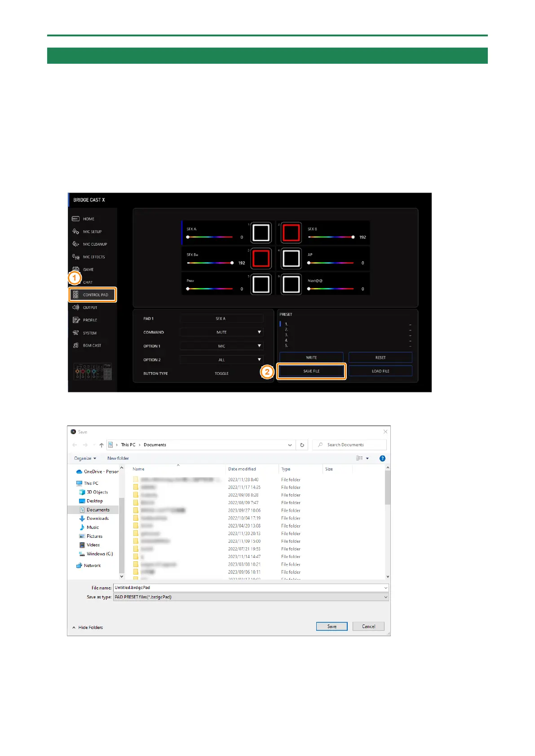The width and height of the screenshot is (535, 756).
Task: Click the device panel thumbnail in sidebar
Action: point(93,371)
